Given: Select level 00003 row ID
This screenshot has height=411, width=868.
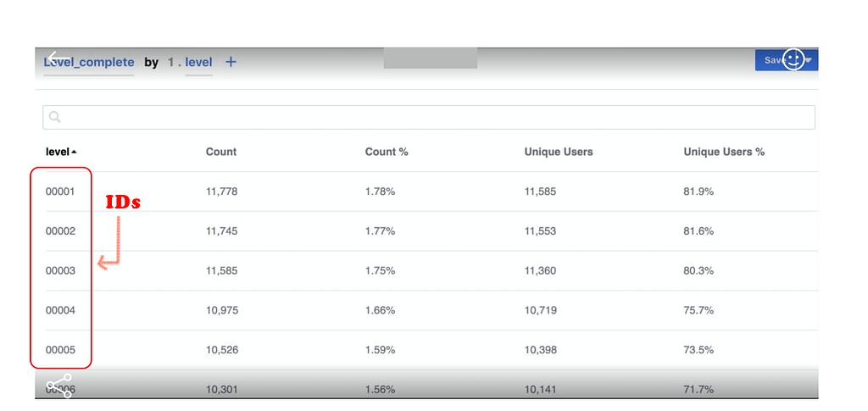Looking at the screenshot, I should [x=60, y=271].
